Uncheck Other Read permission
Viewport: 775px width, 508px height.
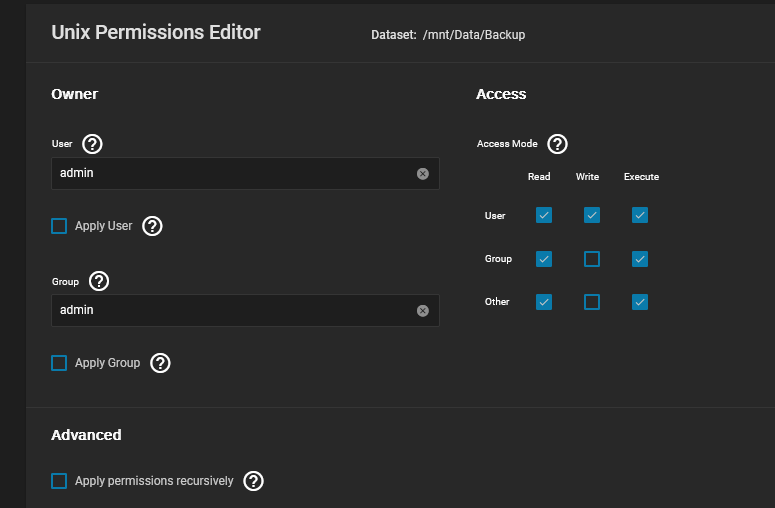pyautogui.click(x=544, y=302)
